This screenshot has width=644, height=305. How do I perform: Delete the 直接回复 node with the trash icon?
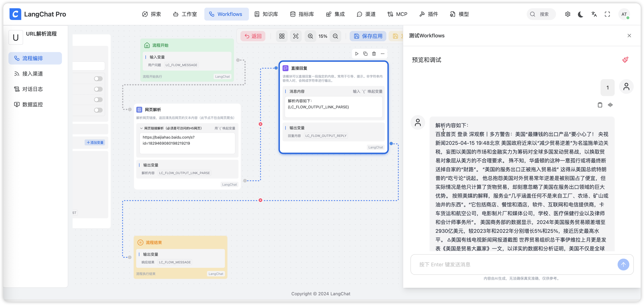[x=374, y=54]
